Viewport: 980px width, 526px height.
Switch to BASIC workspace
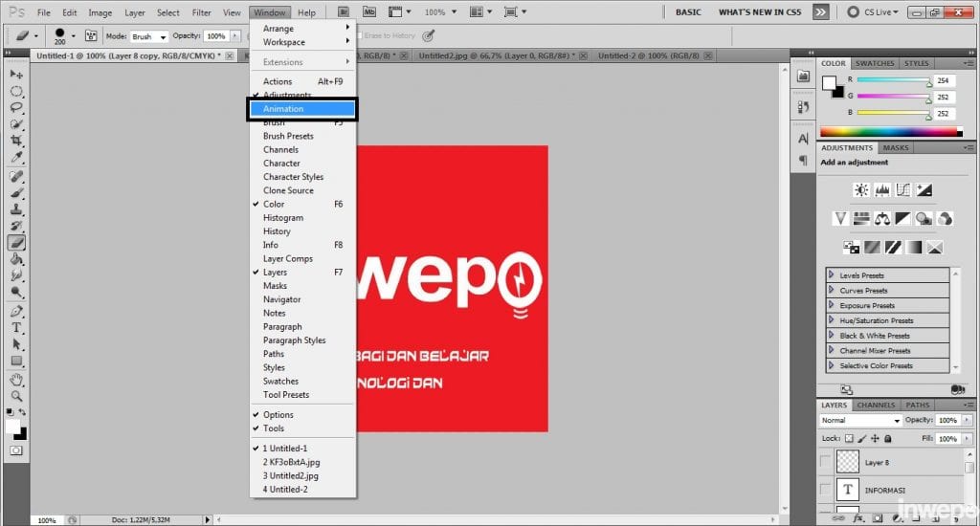coord(688,11)
